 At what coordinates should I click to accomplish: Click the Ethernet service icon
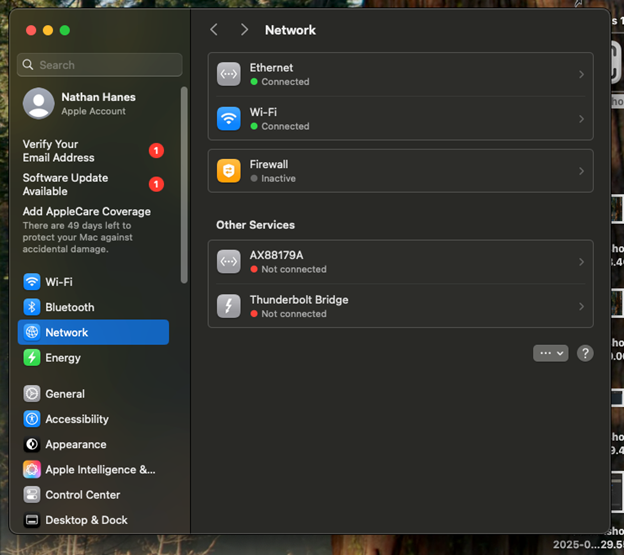click(x=228, y=74)
